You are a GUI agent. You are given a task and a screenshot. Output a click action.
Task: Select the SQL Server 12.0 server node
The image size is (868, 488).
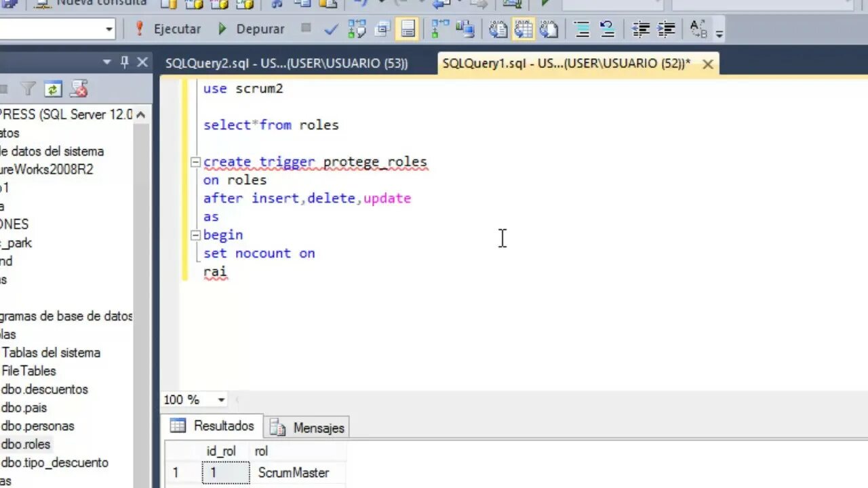pos(66,115)
